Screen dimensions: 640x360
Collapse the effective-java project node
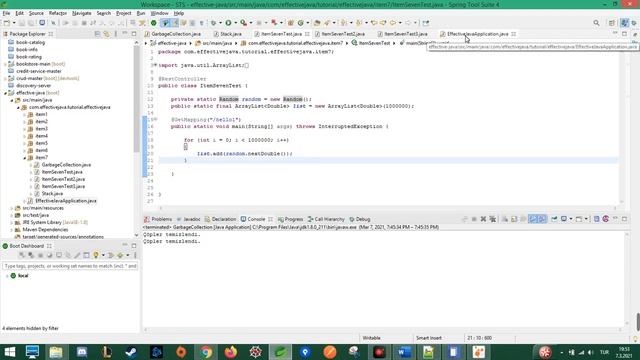5,93
